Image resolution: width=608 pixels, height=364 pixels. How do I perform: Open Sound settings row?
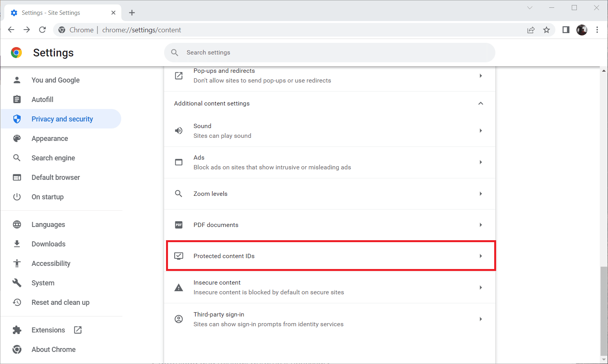coord(330,131)
